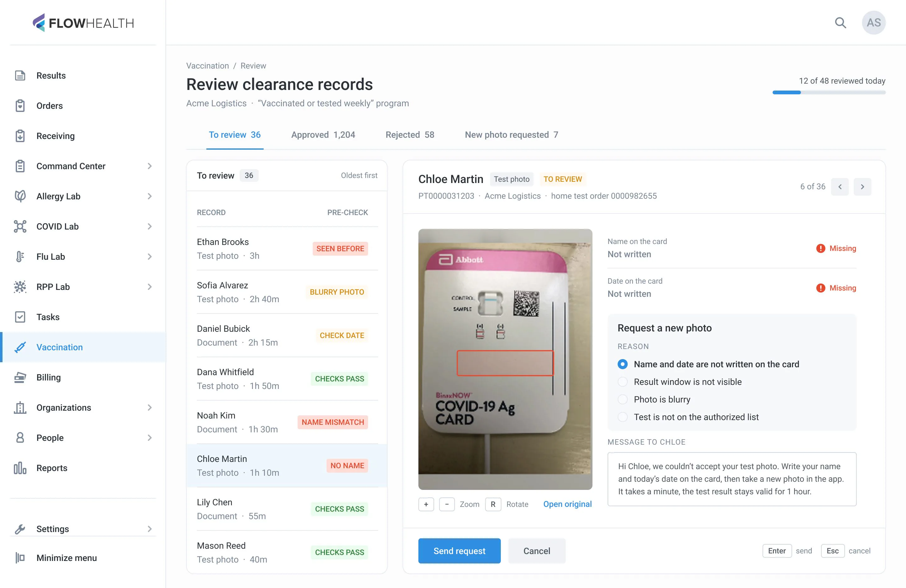Open Sofia Alvarez record in list
Screen dimensions: 906x588
pos(287,292)
